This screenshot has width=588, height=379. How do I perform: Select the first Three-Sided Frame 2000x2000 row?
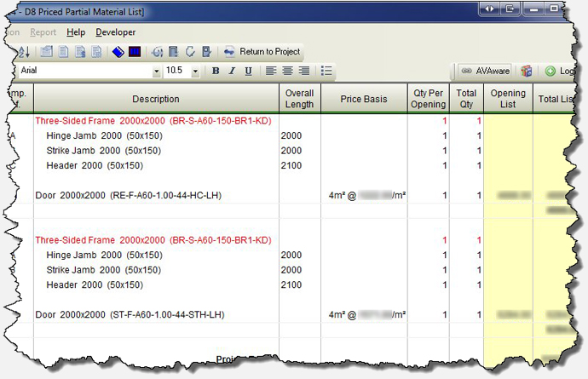point(153,121)
